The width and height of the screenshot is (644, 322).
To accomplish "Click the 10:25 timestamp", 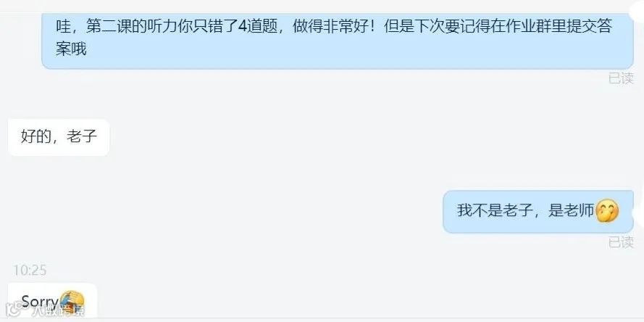I will click(30, 271).
